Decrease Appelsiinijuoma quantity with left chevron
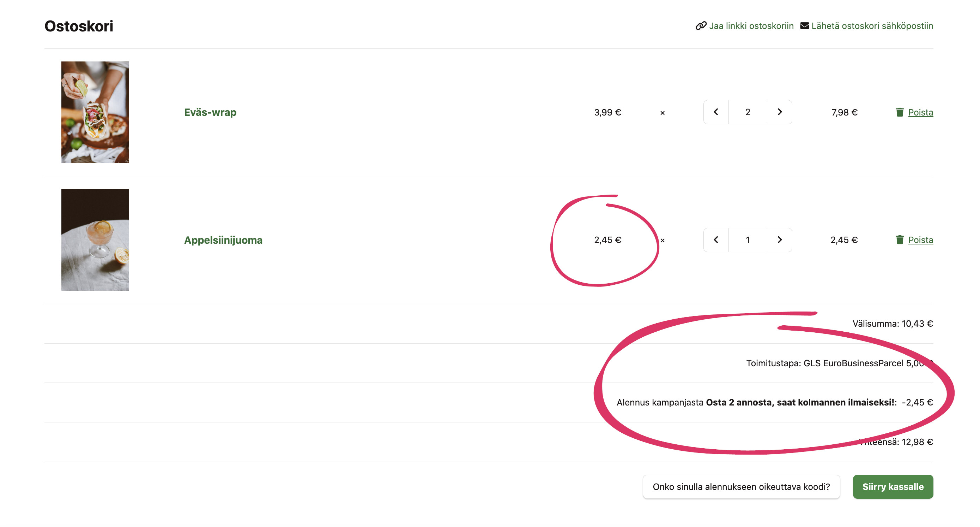The height and width of the screenshot is (527, 980). tap(716, 239)
